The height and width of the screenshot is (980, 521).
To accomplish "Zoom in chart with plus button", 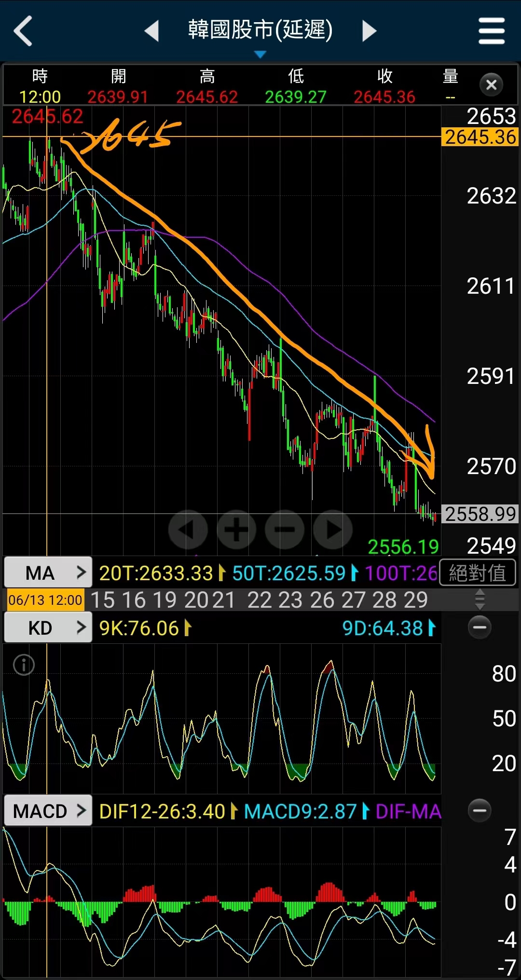I will tap(236, 530).
